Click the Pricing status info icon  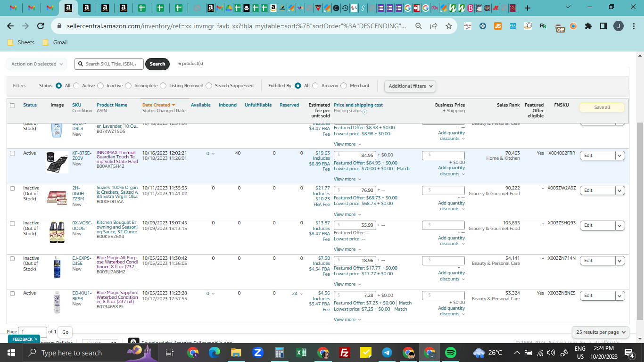coord(365,112)
